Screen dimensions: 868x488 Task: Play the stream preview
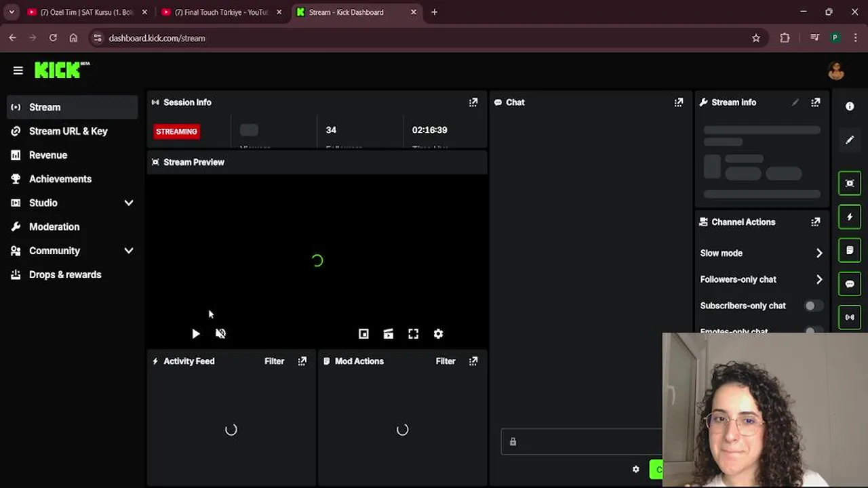click(x=196, y=333)
